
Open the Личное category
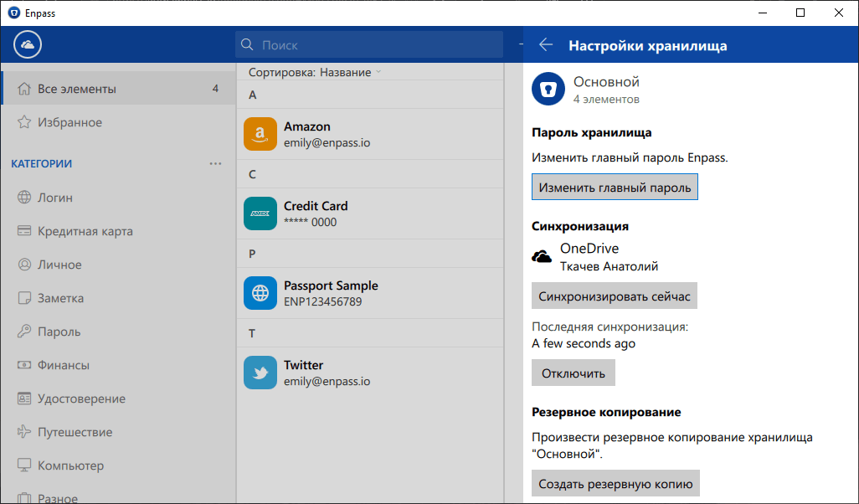[x=119, y=264]
